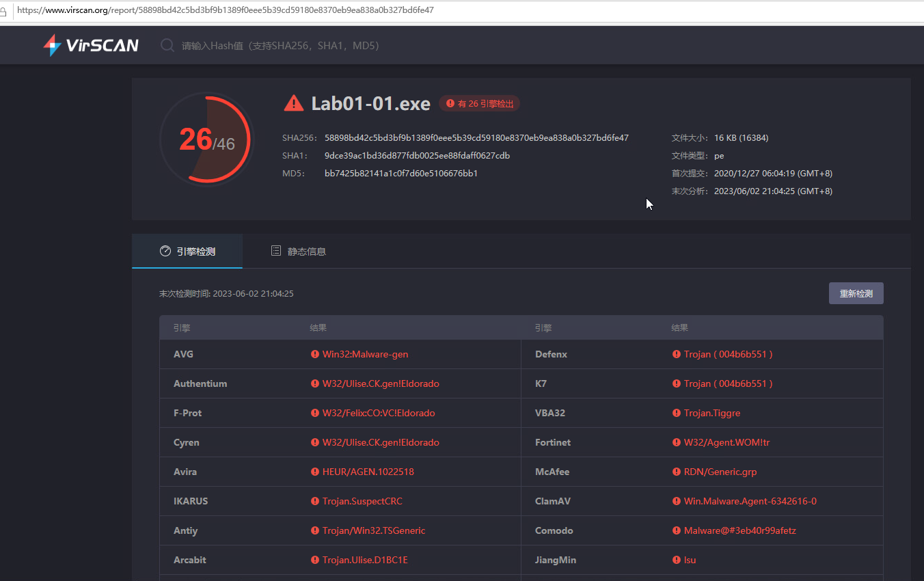Screen dimensions: 924x581
Task: Click the alert icon in F-Prot row
Action: (315, 413)
